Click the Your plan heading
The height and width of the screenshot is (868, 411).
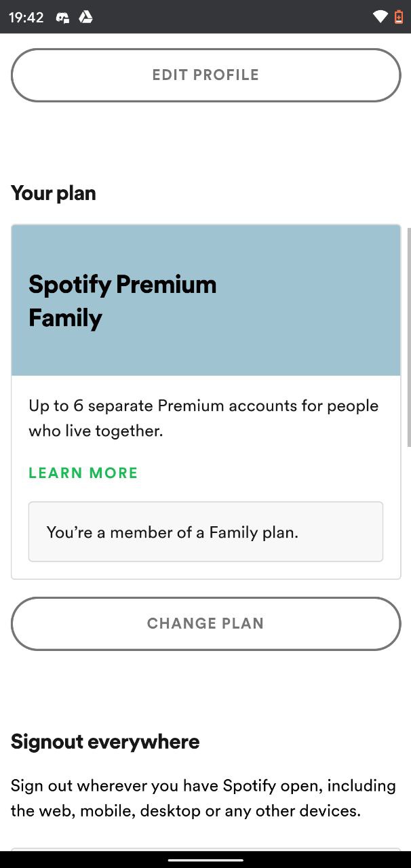pos(54,193)
